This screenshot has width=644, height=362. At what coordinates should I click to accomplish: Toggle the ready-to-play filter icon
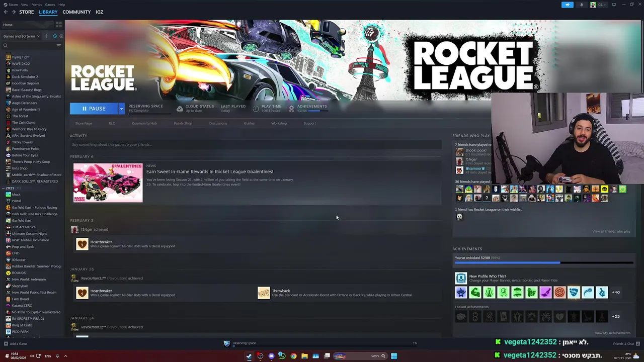[60, 36]
